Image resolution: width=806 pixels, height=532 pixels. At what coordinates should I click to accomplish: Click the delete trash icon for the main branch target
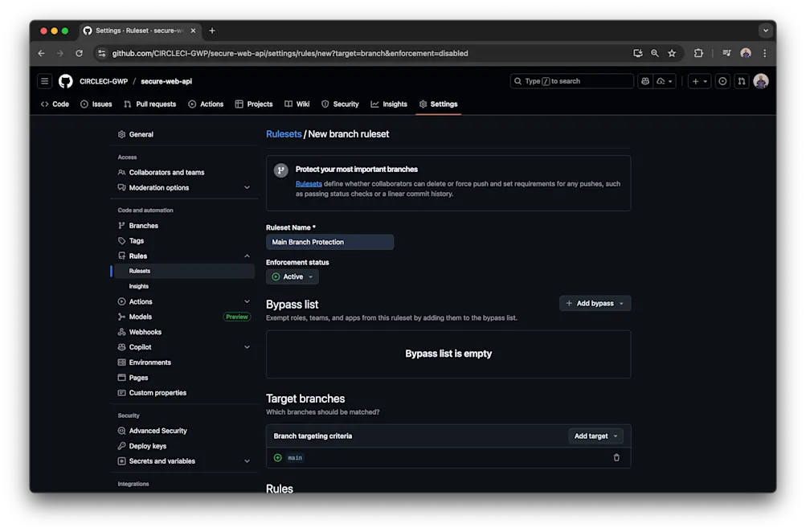click(616, 457)
